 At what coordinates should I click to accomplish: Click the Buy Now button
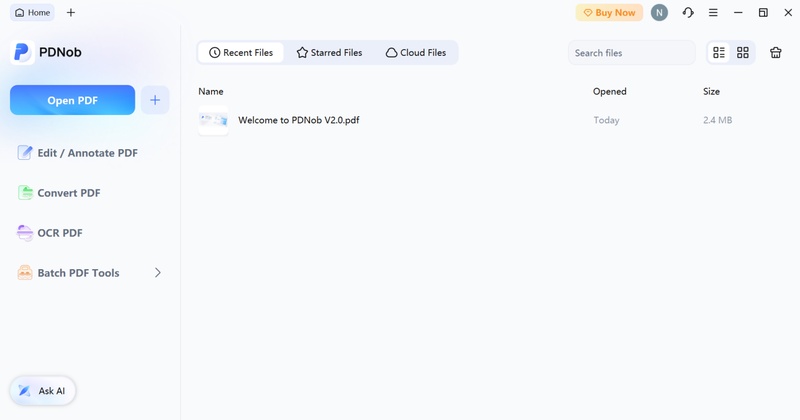click(609, 13)
